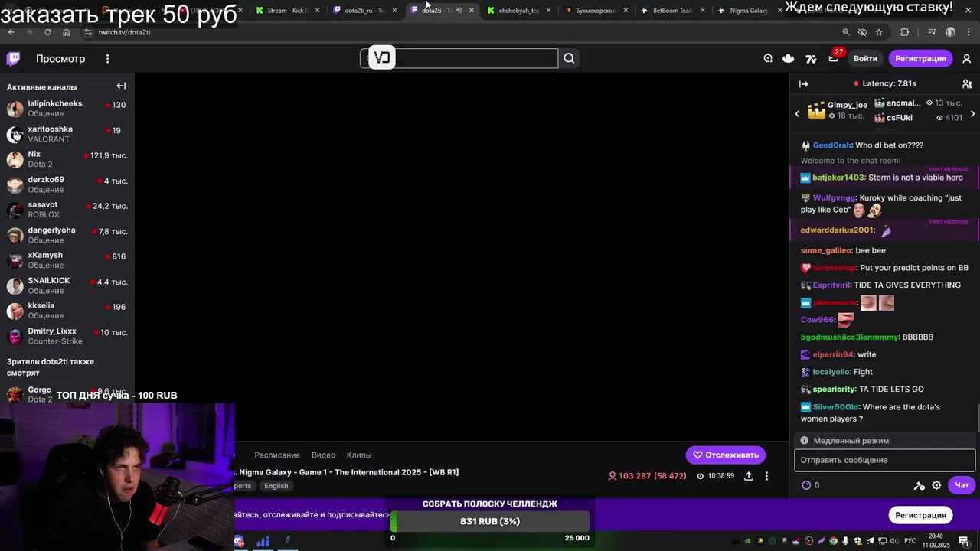
Task: Show previous gift leaderboard entry
Action: tap(797, 114)
